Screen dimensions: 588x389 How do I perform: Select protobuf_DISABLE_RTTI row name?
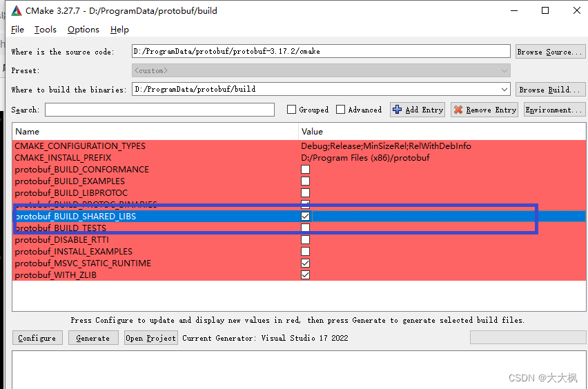[62, 239]
